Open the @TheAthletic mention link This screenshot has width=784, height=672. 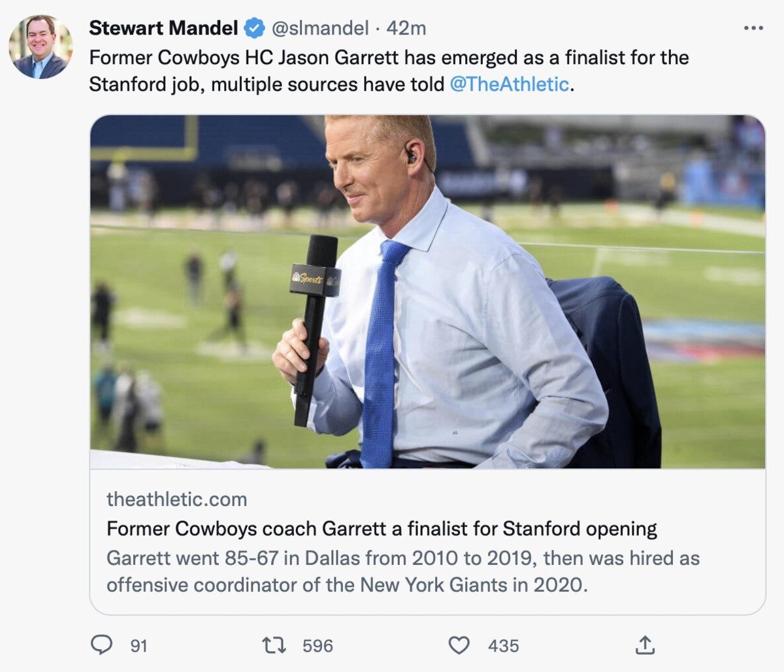click(510, 84)
